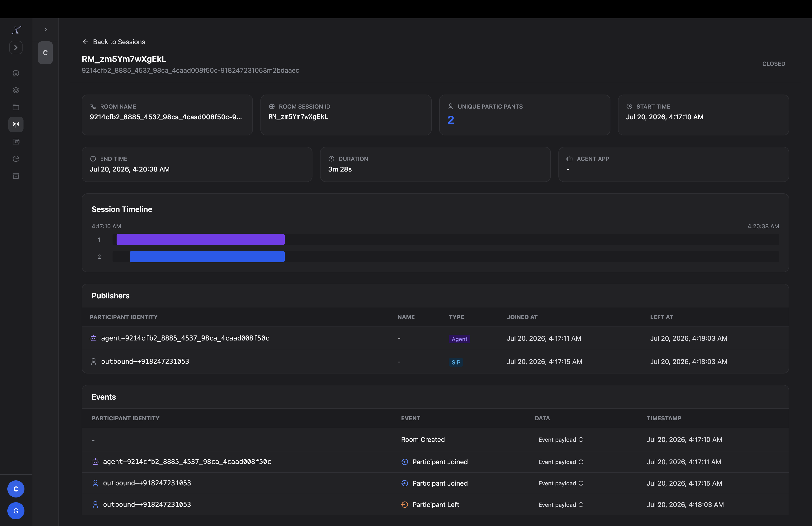Click the X logo in the sidebar
This screenshot has width=812, height=526.
pyautogui.click(x=16, y=30)
